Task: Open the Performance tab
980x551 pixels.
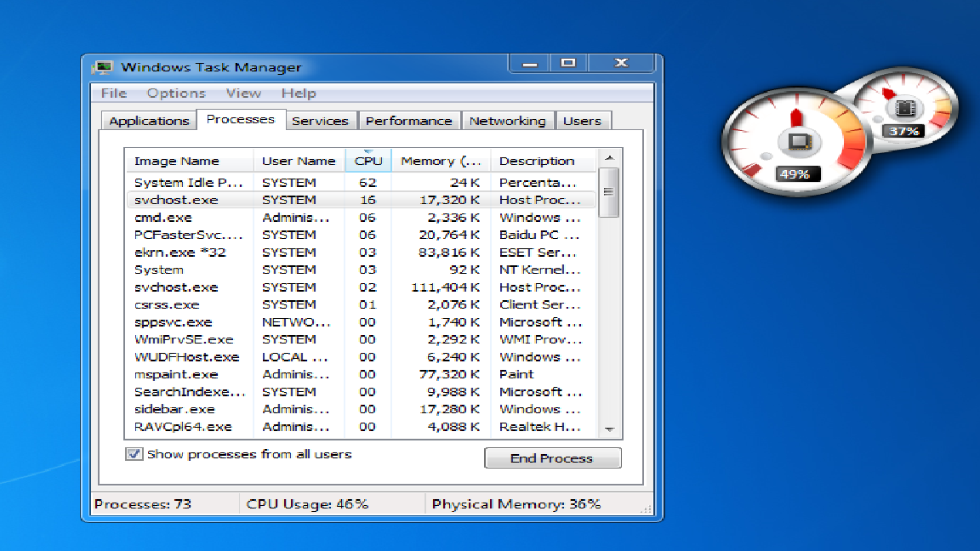Action: tap(408, 121)
